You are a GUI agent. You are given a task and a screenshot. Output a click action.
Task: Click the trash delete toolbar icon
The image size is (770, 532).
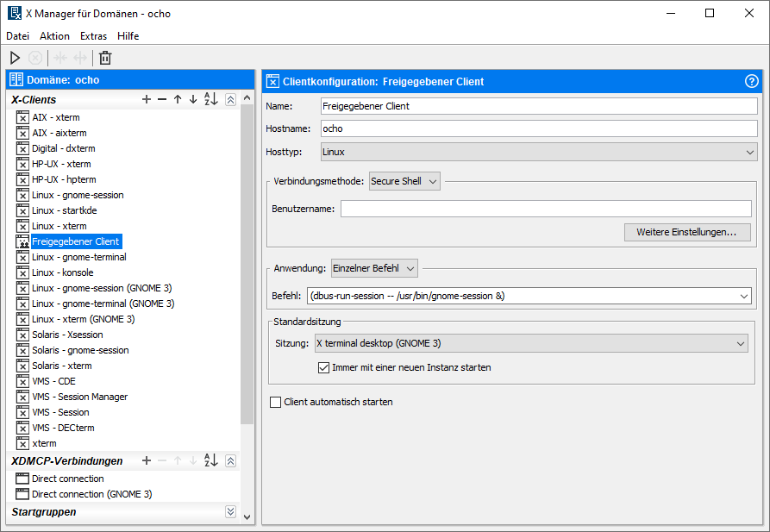point(105,58)
